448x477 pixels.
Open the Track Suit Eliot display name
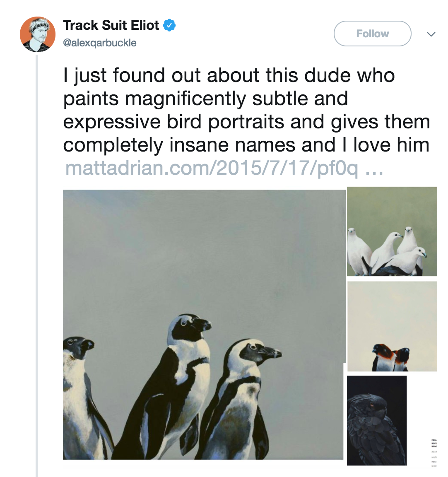tap(111, 25)
